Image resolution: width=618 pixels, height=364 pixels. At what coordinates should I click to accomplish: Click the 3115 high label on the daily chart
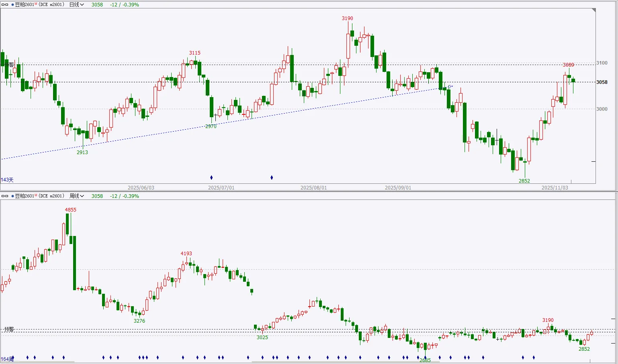(x=195, y=53)
